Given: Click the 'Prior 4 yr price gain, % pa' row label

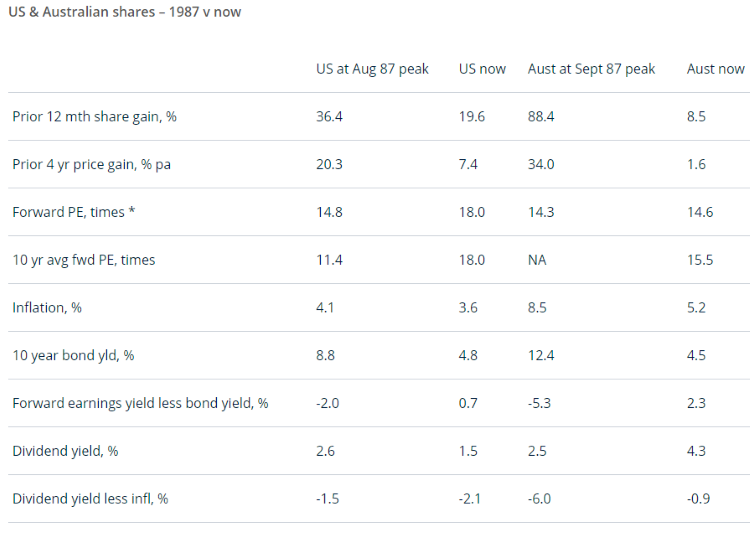Looking at the screenshot, I should click(91, 164).
